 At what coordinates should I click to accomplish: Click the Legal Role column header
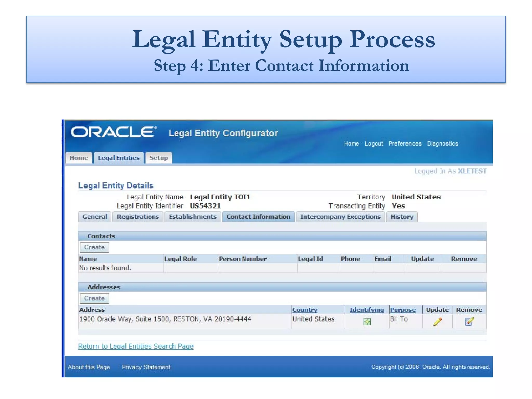(181, 259)
